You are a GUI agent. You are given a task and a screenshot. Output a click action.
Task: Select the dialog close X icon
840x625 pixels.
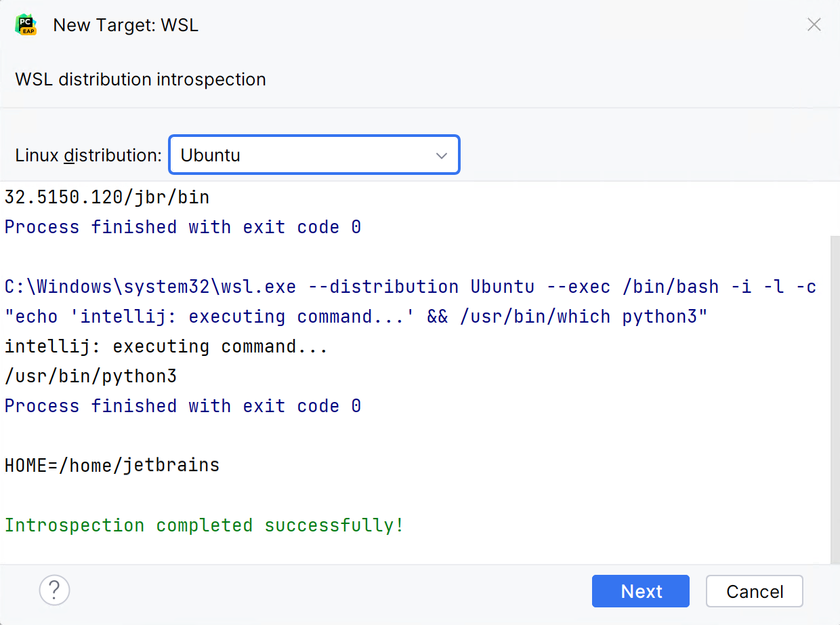(x=814, y=24)
